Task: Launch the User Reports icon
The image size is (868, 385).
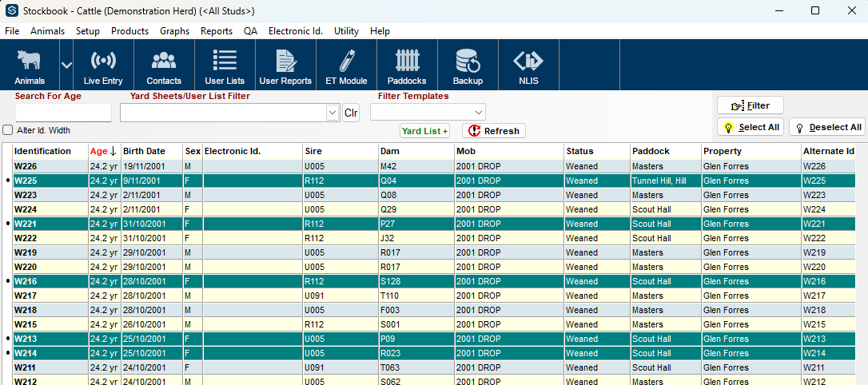Action: (285, 65)
